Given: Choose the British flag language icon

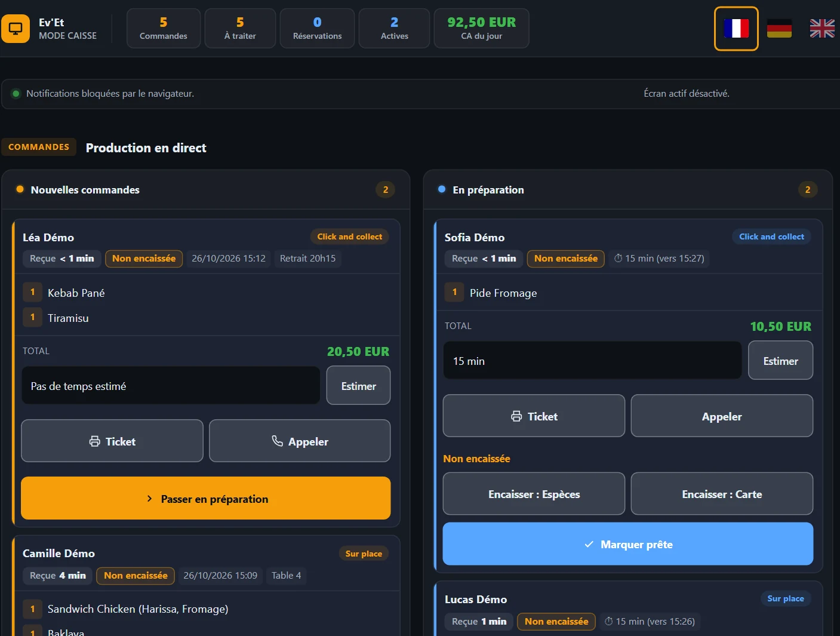Looking at the screenshot, I should pos(822,29).
